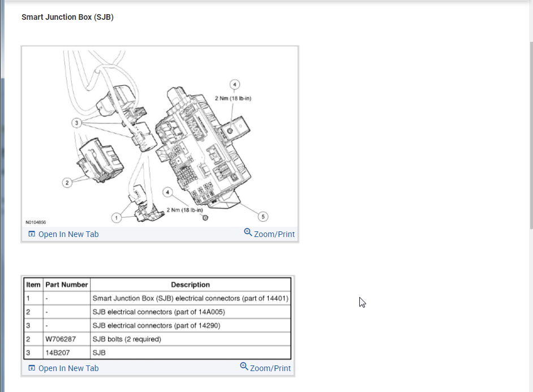533x392 pixels.
Task: Click callout number 3 in diagram
Action: [x=76, y=123]
